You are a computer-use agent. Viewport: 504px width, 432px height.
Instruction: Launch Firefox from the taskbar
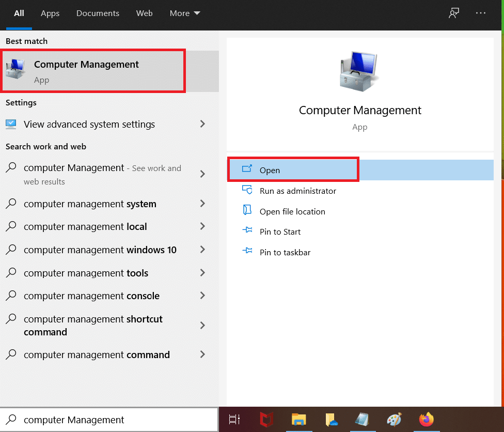426,420
